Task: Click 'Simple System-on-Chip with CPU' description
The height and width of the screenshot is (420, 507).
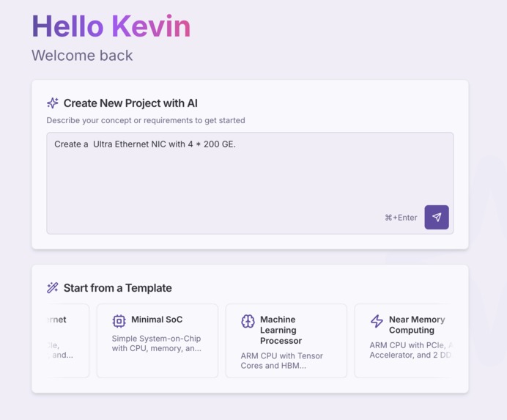Action: coord(157,343)
